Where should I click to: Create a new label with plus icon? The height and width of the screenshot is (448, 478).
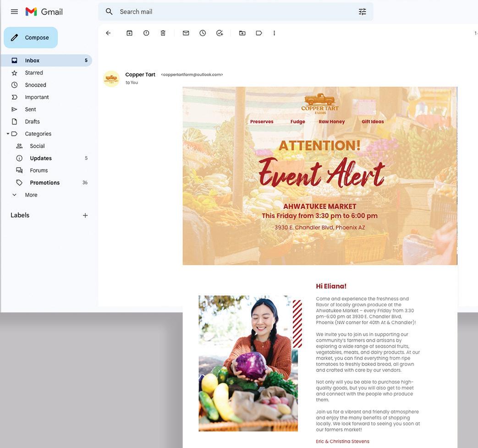coord(85,215)
